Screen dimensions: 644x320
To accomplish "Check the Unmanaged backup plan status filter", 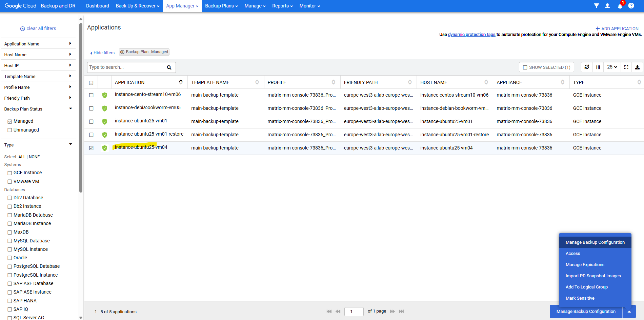I will (10, 130).
